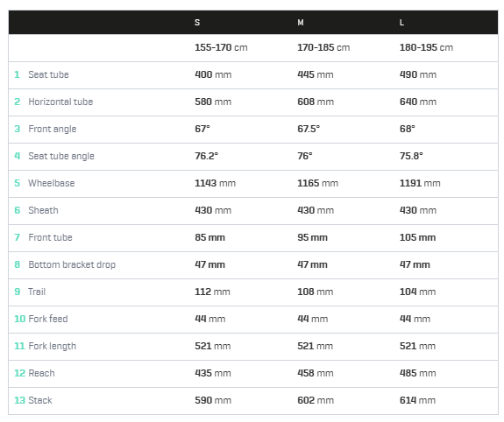Select the 155-170 cm height range

221,47
